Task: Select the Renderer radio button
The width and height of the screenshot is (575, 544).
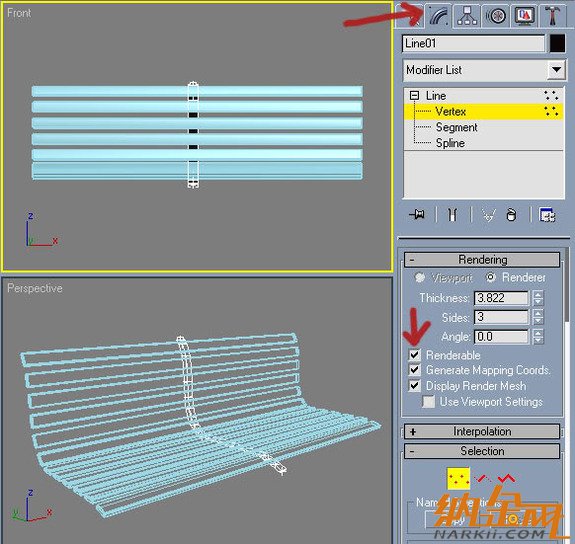Action: [x=490, y=277]
